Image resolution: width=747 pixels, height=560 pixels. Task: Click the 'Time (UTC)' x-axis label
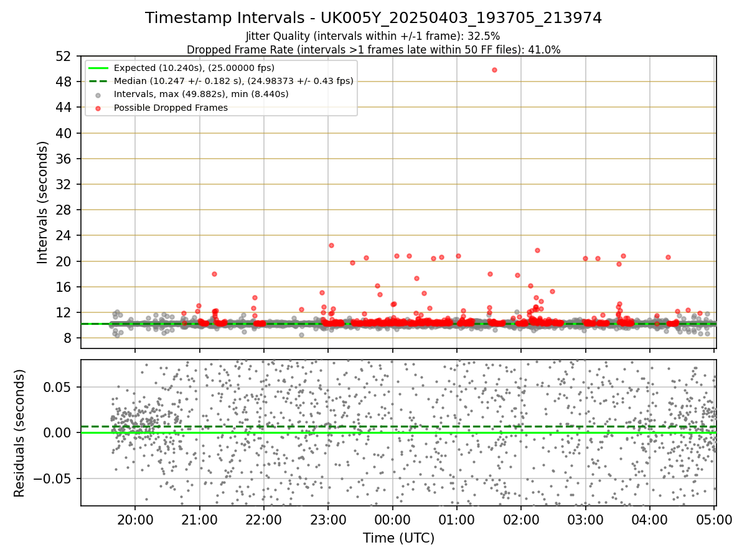tap(399, 538)
